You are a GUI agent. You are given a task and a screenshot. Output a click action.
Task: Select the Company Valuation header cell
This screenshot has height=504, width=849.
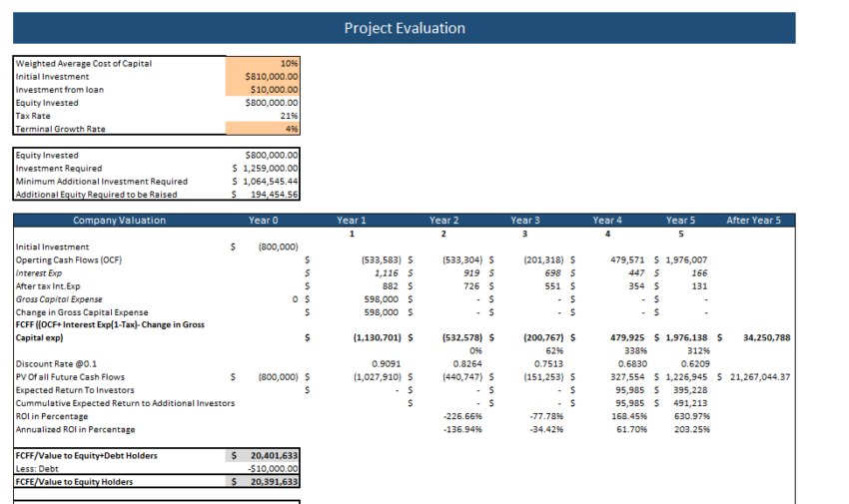[119, 221]
